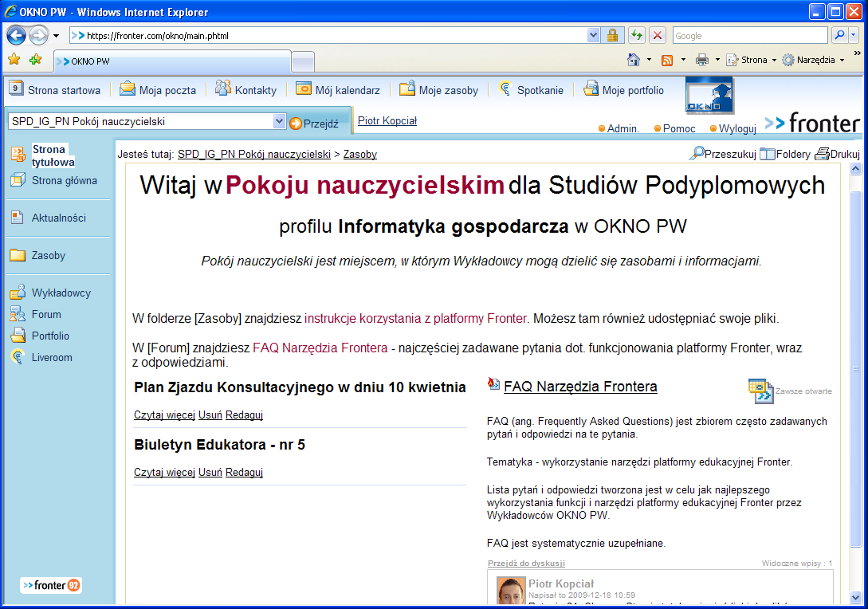Click the Refresh page icon
Screen dimensions: 868x609
pos(637,35)
